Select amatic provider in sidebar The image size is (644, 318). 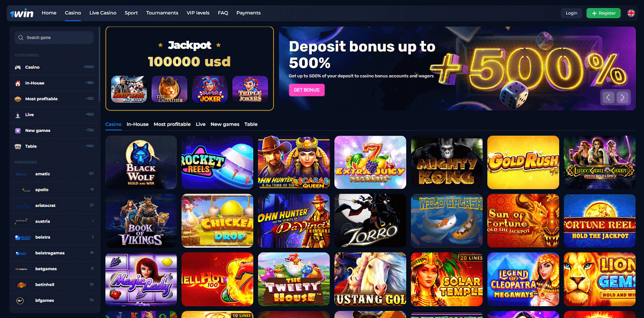click(x=54, y=174)
